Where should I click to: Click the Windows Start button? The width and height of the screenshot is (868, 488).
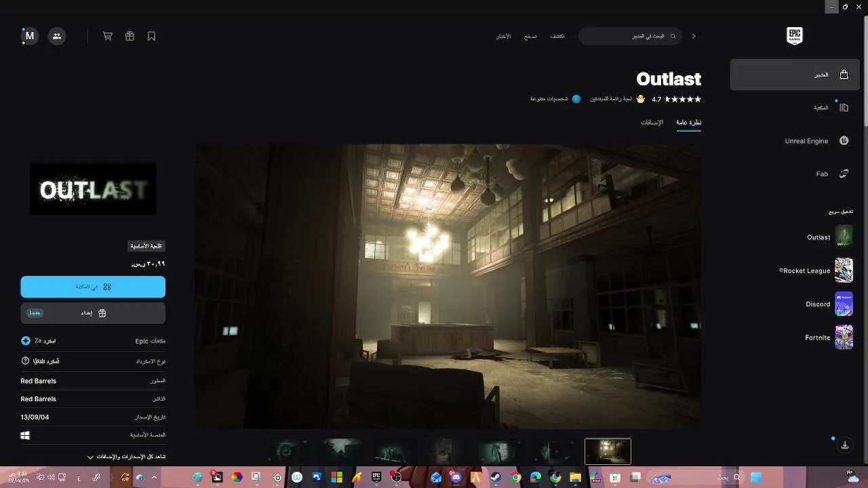point(756,477)
